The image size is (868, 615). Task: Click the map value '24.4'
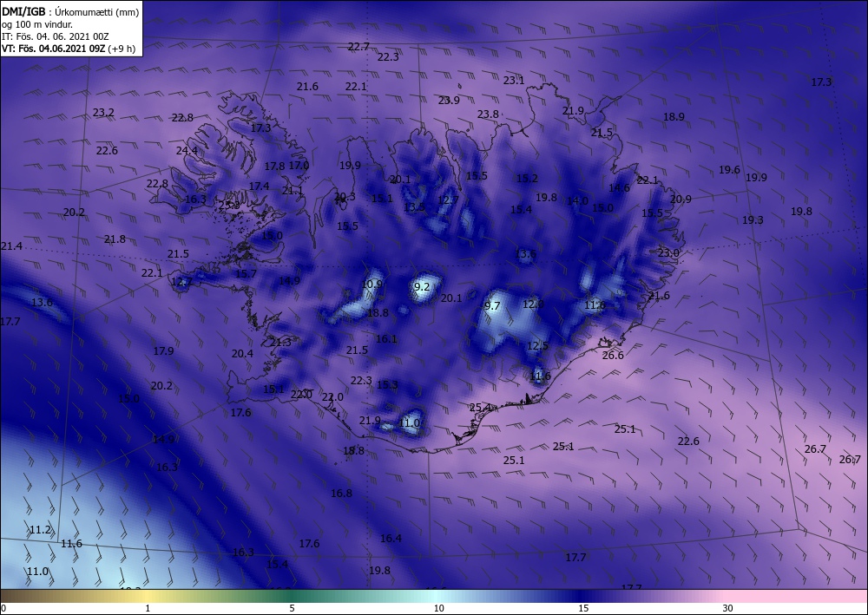(x=187, y=150)
